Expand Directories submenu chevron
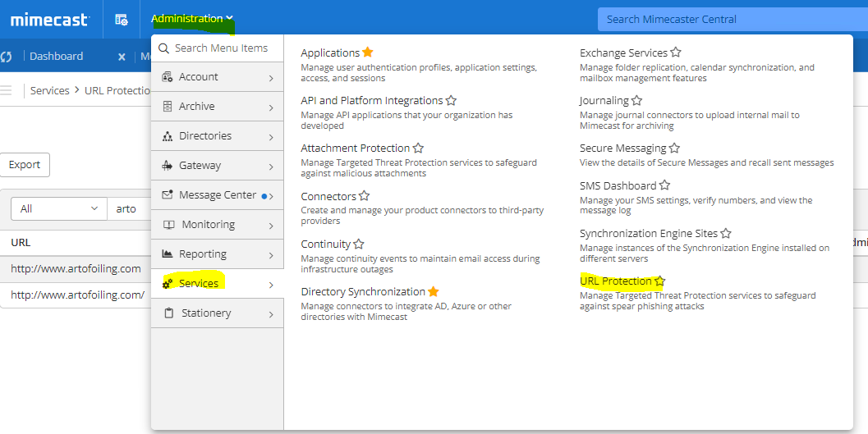 point(271,137)
